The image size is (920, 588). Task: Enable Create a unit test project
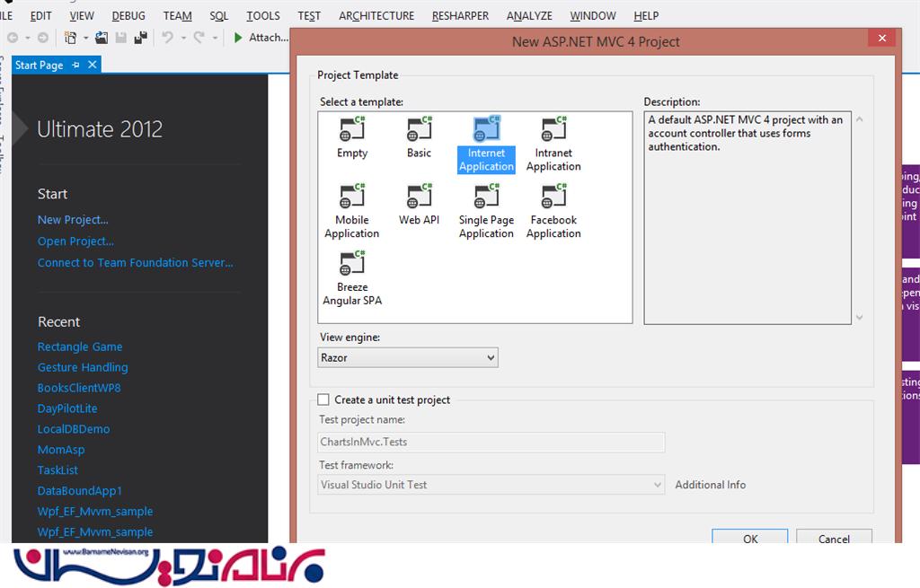click(323, 400)
